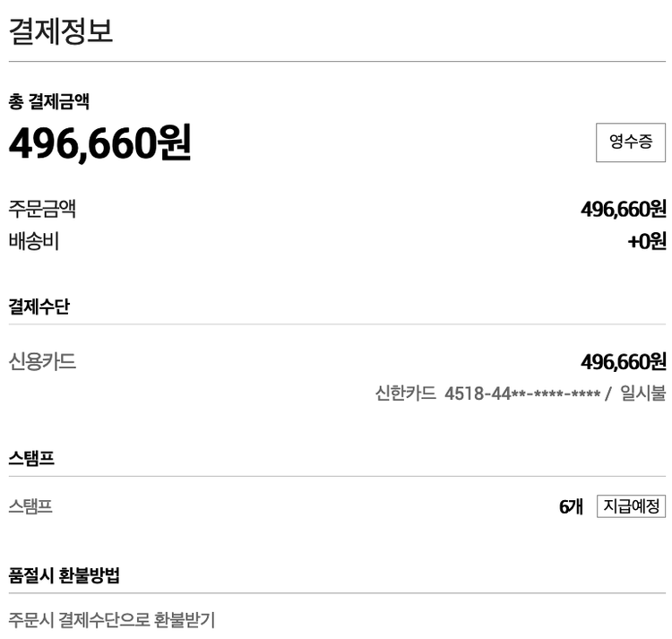The height and width of the screenshot is (639, 672).
Task: Click the large bold total 496,660원
Action: 100,142
